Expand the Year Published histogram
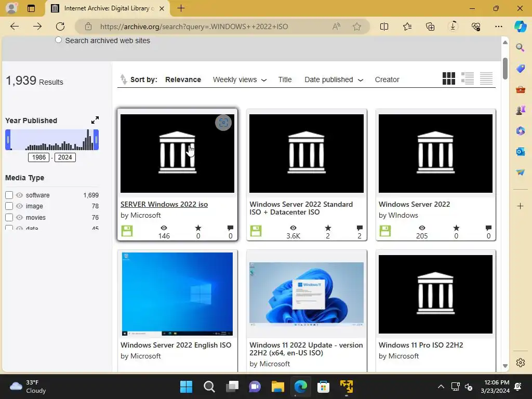The image size is (532, 399). tap(95, 120)
